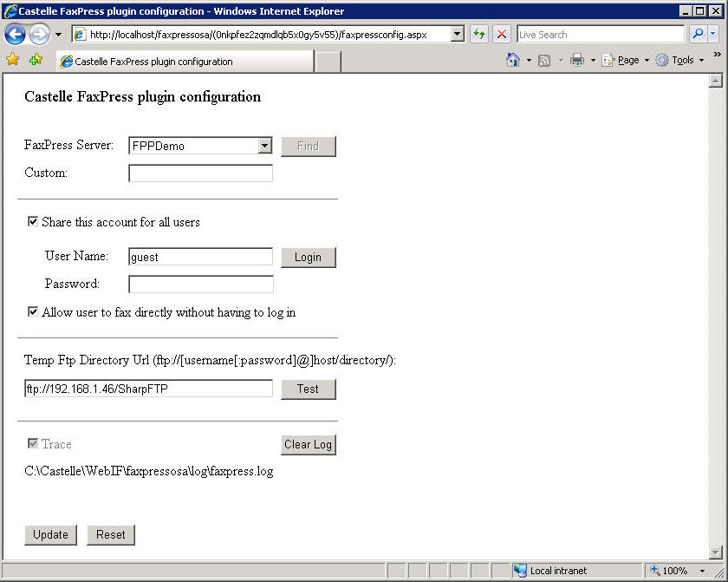Click in the Temp Ftp Directory Url field
The height and width of the screenshot is (582, 728).
(148, 389)
